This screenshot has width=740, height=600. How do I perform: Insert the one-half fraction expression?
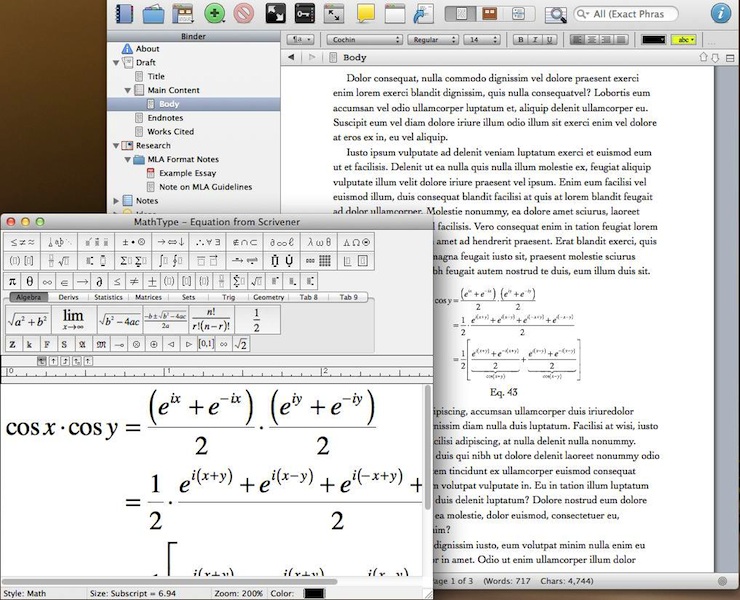(257, 320)
